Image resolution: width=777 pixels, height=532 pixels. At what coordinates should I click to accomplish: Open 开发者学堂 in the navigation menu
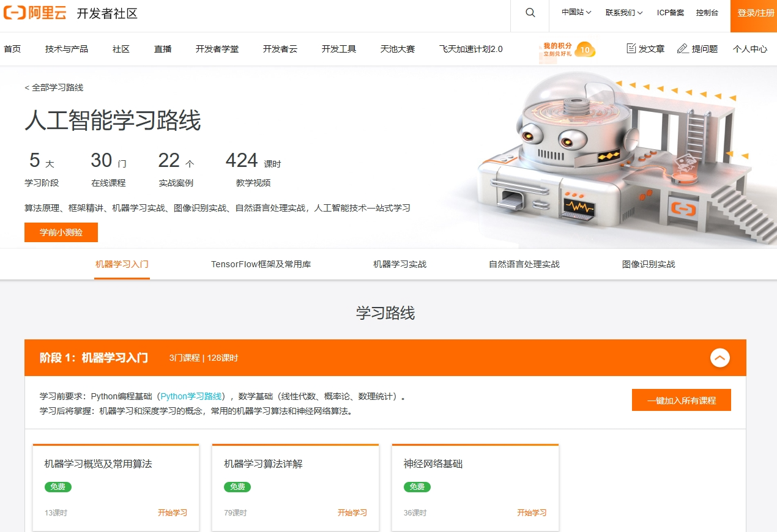[x=217, y=49]
